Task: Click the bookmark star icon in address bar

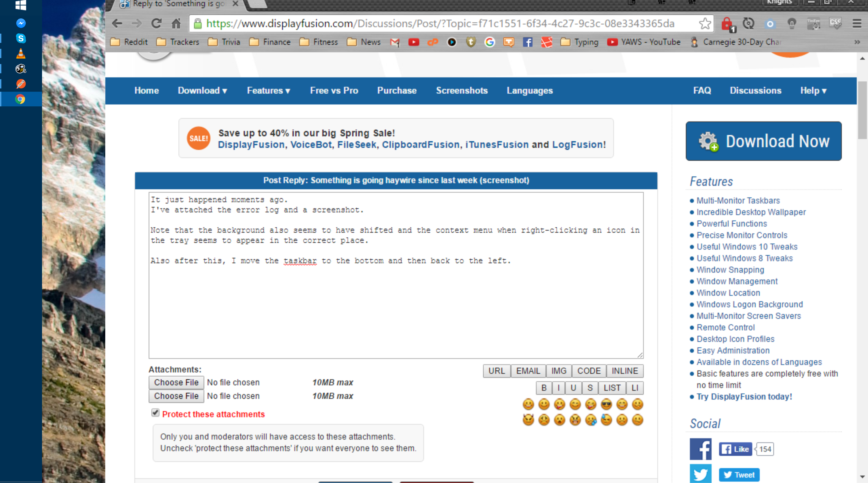Action: click(x=705, y=24)
